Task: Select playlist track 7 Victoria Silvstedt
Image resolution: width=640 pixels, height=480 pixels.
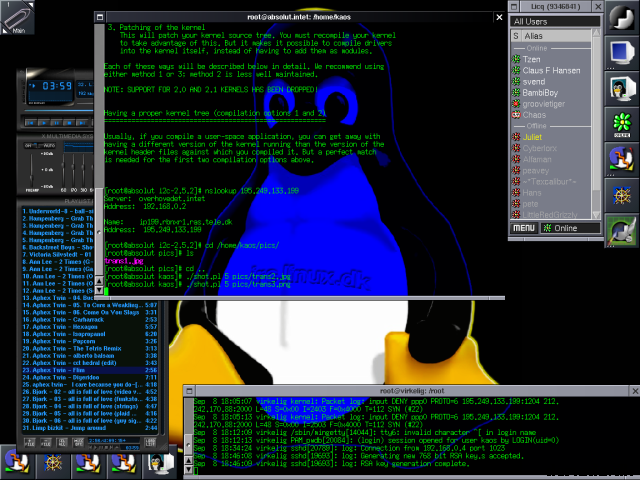Action: (x=58, y=254)
